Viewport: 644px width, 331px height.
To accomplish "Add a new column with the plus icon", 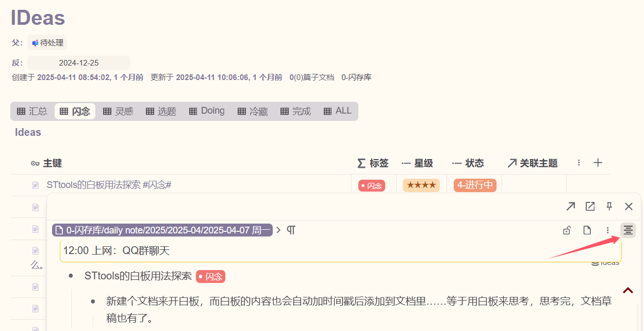I will pyautogui.click(x=598, y=163).
